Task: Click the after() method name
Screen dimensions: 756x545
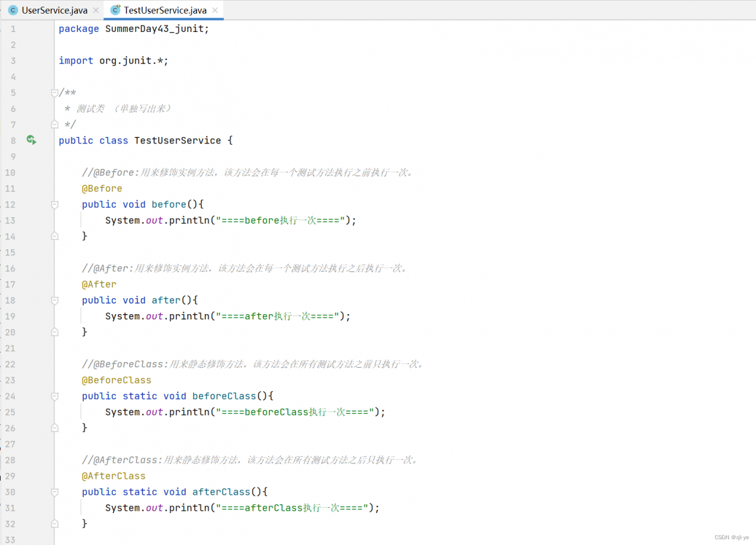Action: (167, 300)
